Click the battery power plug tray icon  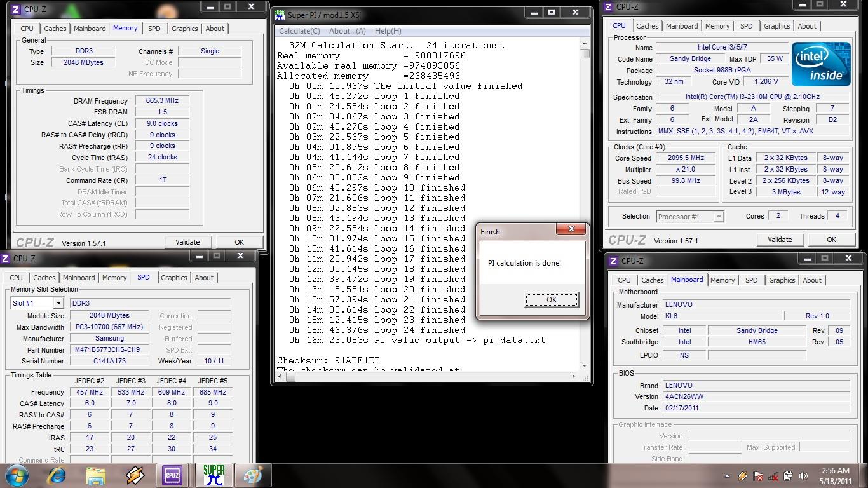(x=789, y=476)
